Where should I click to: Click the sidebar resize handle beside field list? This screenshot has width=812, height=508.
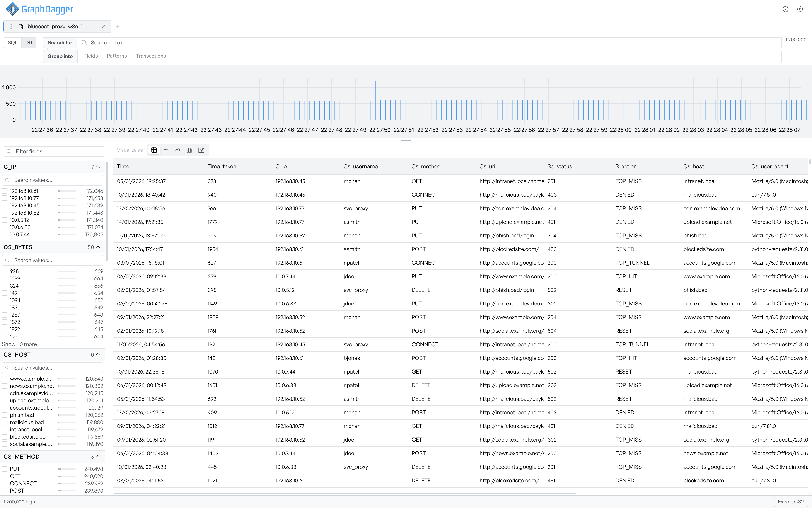pos(111,318)
